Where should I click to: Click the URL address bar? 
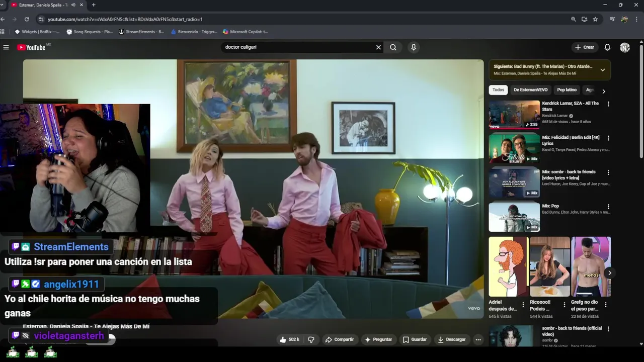click(302, 19)
